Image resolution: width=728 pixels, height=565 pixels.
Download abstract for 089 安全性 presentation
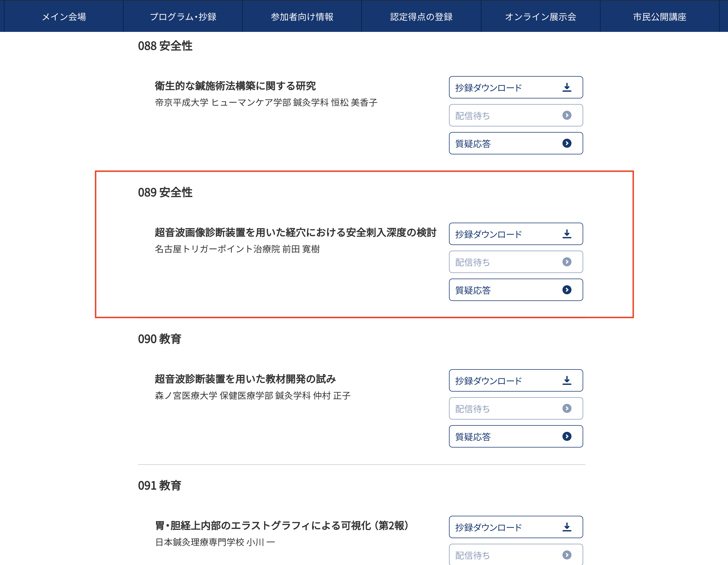pos(516,234)
